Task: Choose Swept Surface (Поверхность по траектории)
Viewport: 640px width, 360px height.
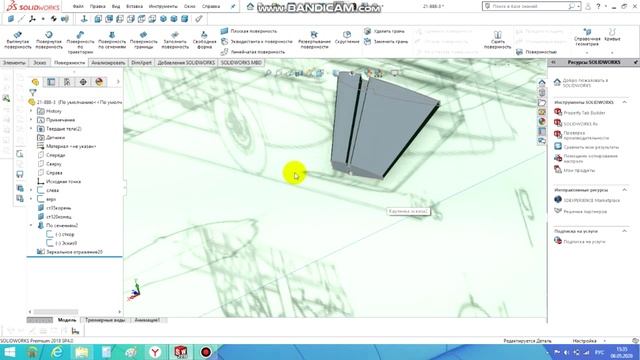Action: (x=80, y=42)
